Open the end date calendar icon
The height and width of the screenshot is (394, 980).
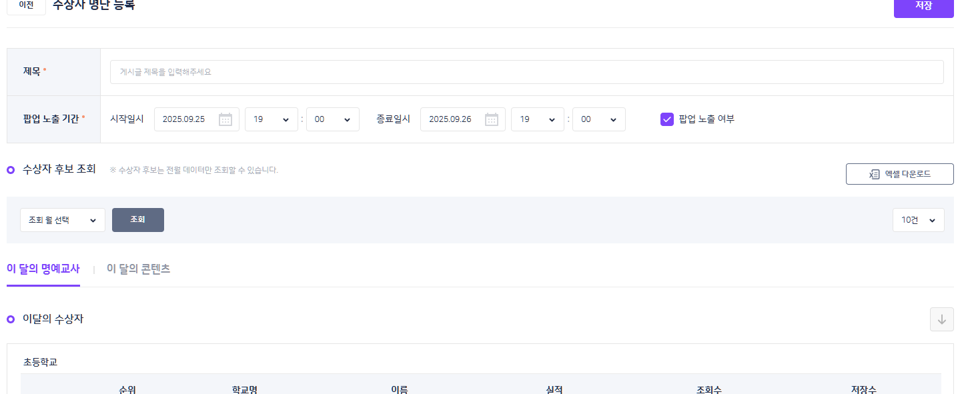pos(492,119)
